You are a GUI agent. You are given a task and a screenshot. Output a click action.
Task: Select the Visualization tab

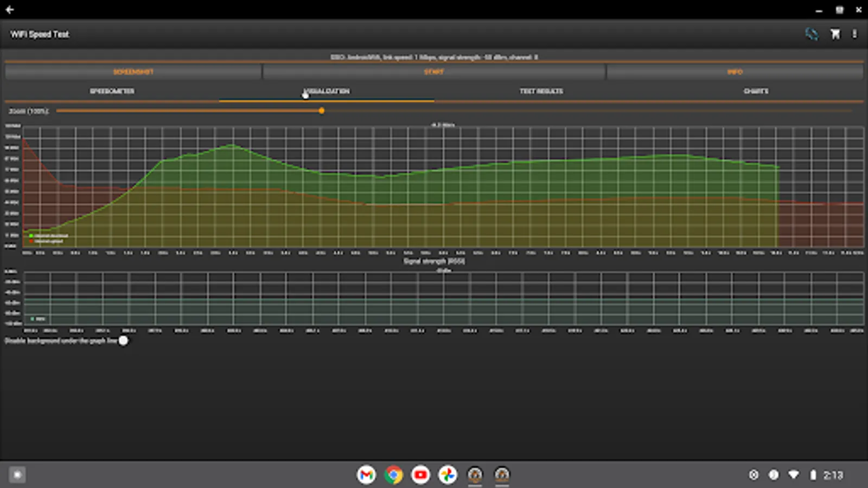pyautogui.click(x=327, y=91)
